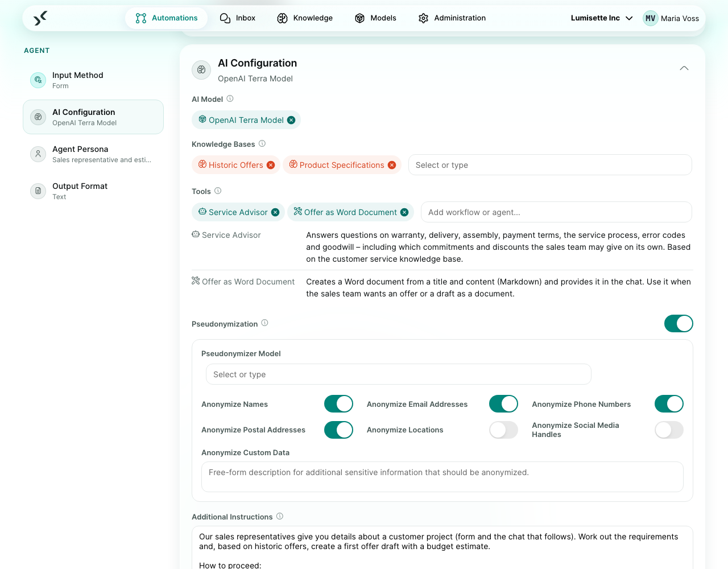Click Service Advisor description row label
Screen dimensions: 728x569
(226, 235)
